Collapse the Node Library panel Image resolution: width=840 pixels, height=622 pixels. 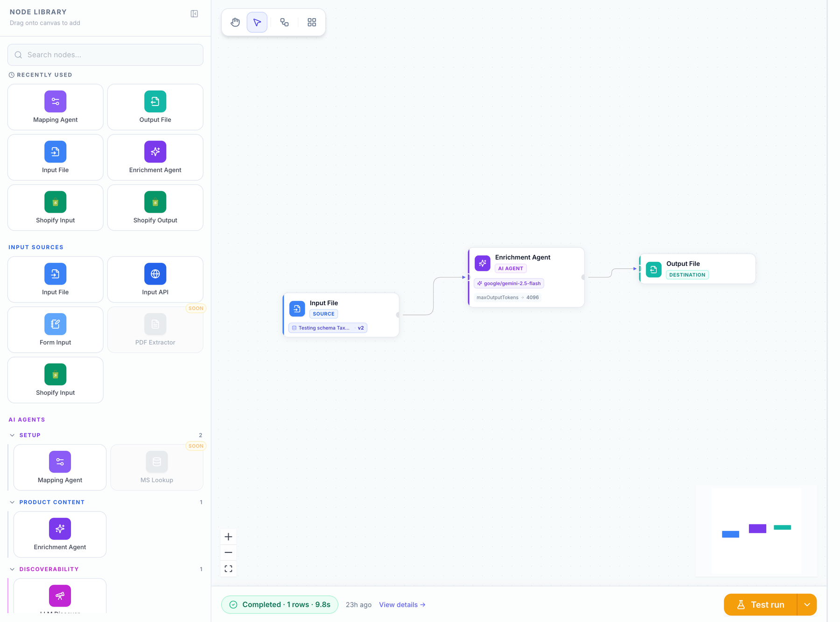(194, 14)
